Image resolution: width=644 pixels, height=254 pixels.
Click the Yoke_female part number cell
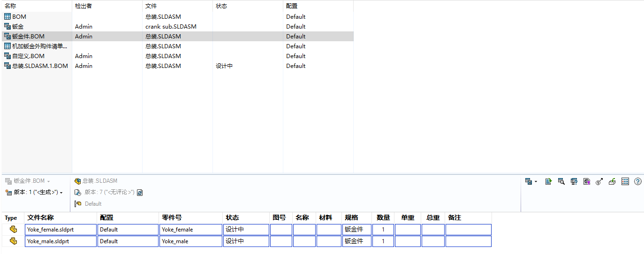tap(190, 230)
